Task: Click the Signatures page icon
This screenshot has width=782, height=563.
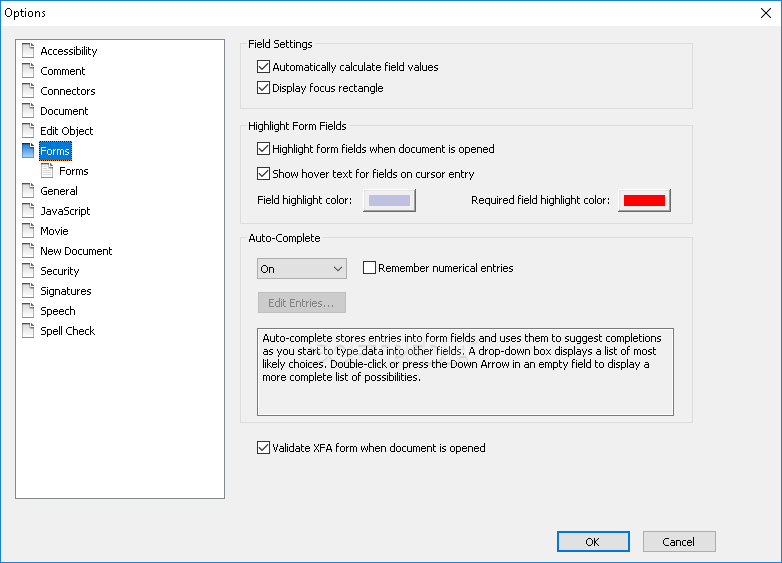Action: coord(28,290)
